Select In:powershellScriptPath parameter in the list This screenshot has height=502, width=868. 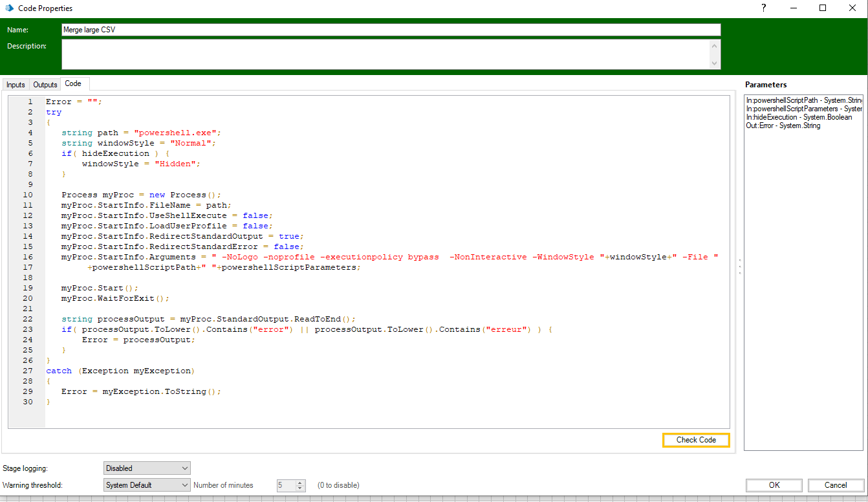pos(804,100)
